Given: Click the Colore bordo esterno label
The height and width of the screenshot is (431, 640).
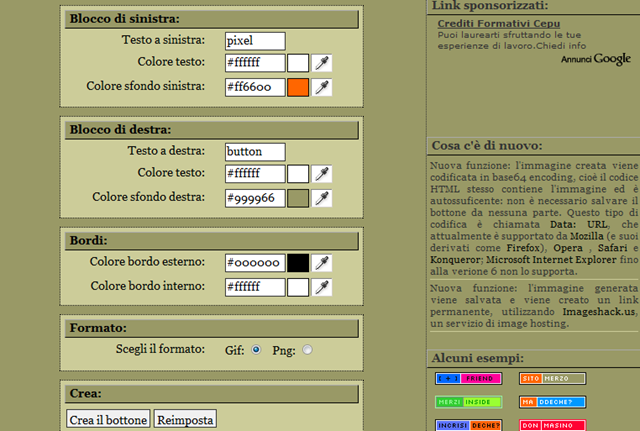Looking at the screenshot, I should 147,262.
